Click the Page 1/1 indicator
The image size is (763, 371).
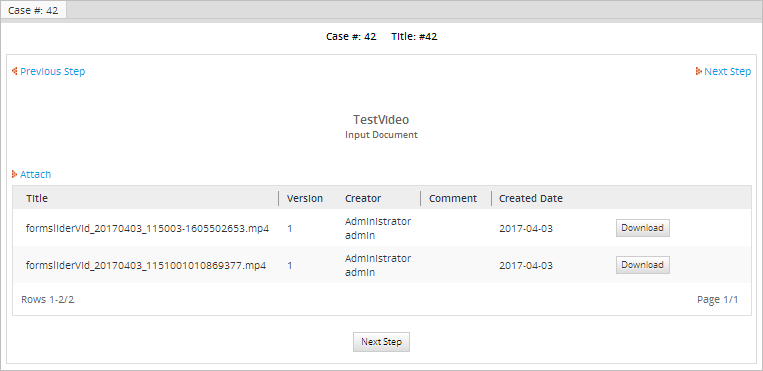[717, 299]
